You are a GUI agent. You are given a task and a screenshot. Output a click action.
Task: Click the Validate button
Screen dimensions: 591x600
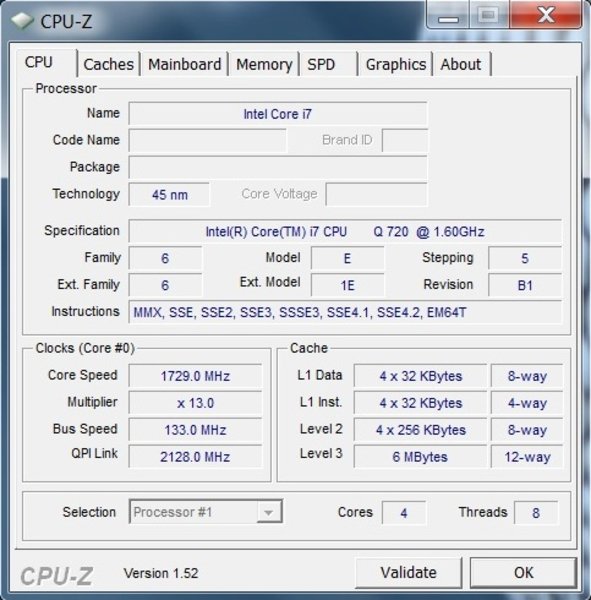408,572
